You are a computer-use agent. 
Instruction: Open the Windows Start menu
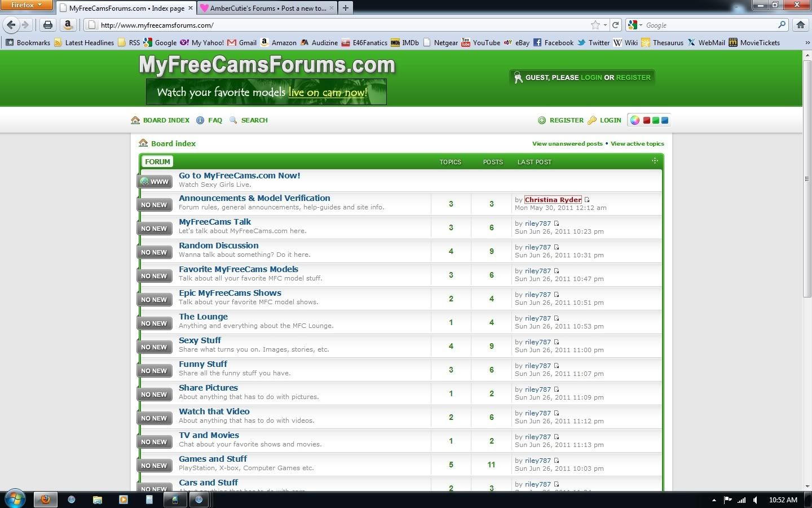pyautogui.click(x=15, y=500)
